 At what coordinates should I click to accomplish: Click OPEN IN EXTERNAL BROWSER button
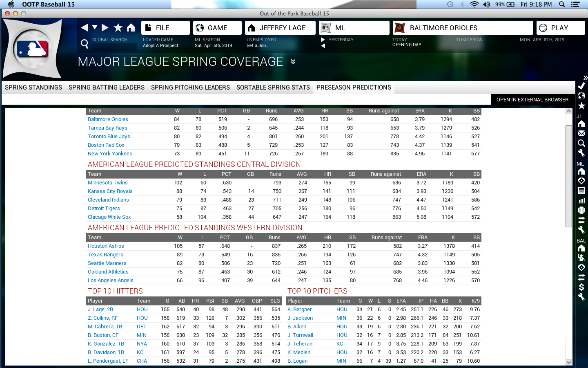[532, 99]
